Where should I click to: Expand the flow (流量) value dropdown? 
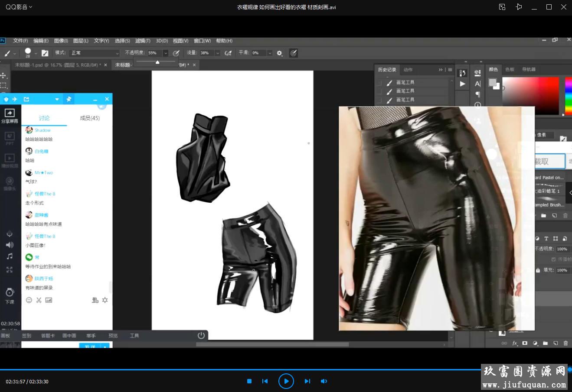(217, 53)
